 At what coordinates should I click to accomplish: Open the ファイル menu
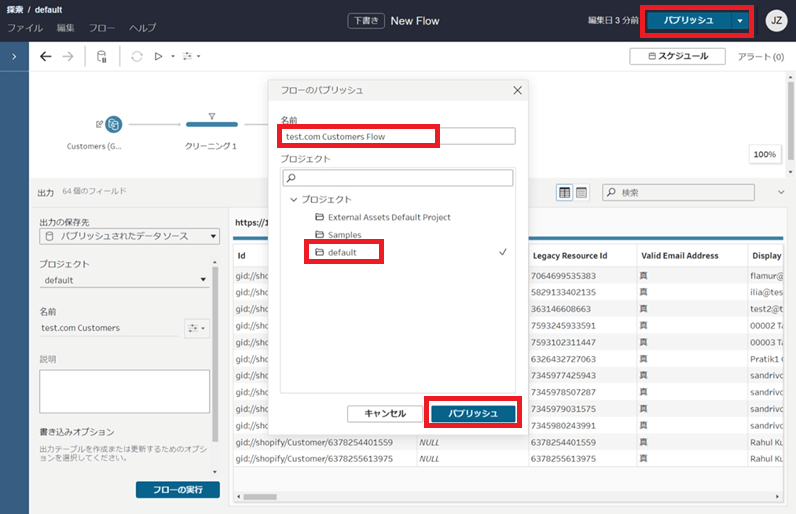[25, 28]
